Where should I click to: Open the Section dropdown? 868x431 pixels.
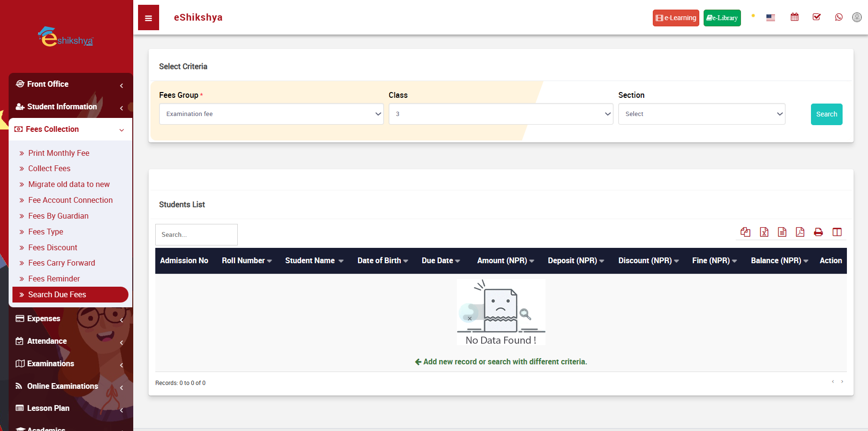[702, 114]
